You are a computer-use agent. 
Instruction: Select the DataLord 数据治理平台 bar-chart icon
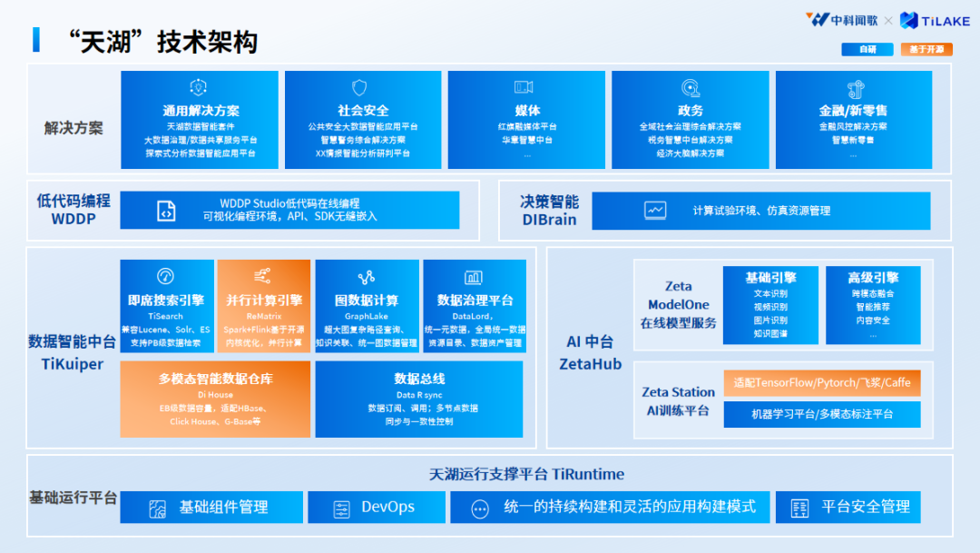tap(475, 278)
